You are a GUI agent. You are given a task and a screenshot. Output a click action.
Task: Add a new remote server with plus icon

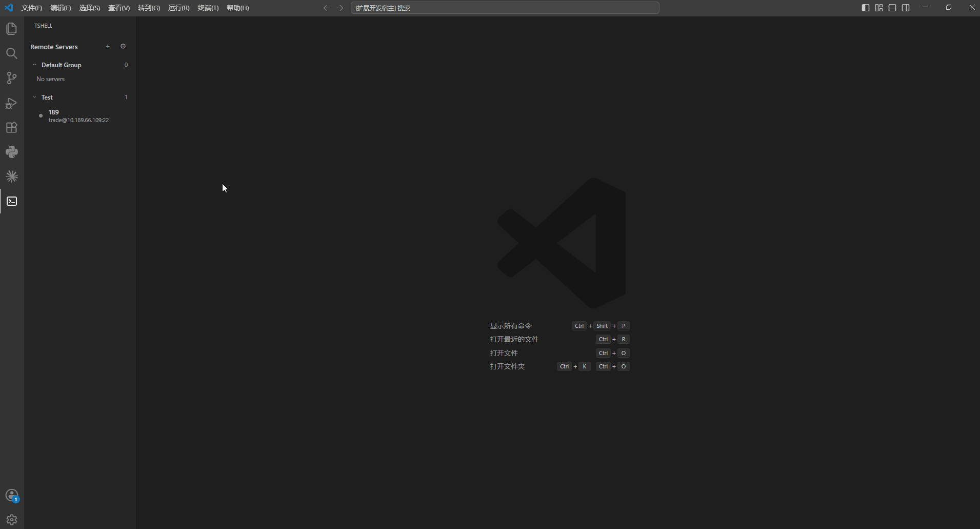pyautogui.click(x=108, y=47)
